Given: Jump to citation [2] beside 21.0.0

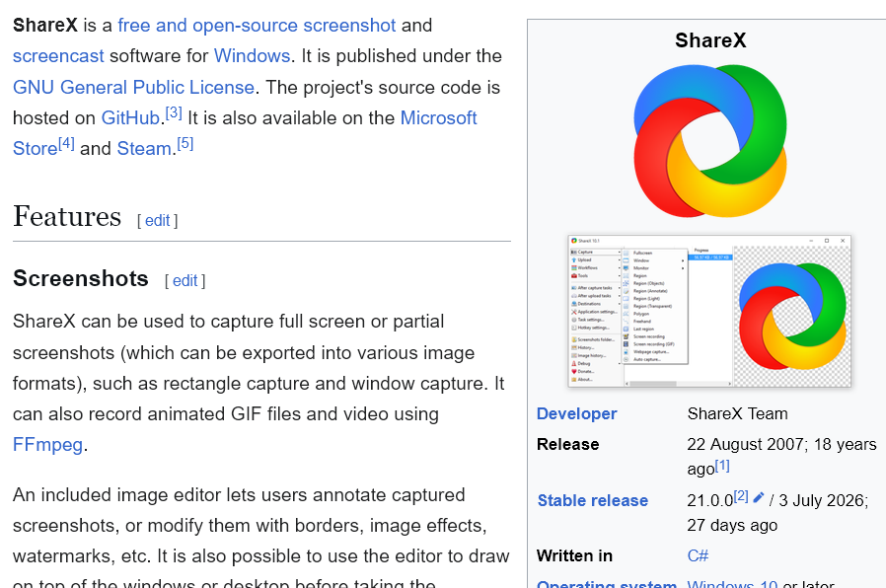Looking at the screenshot, I should pyautogui.click(x=741, y=496).
